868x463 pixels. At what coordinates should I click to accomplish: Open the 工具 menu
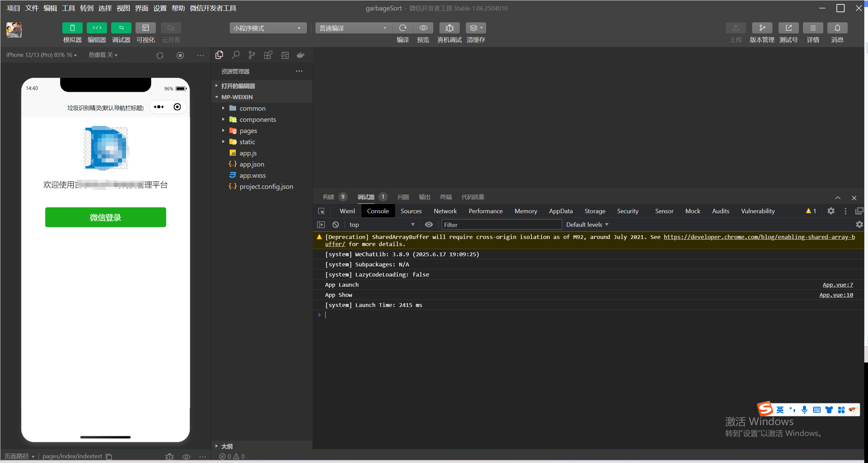click(68, 8)
